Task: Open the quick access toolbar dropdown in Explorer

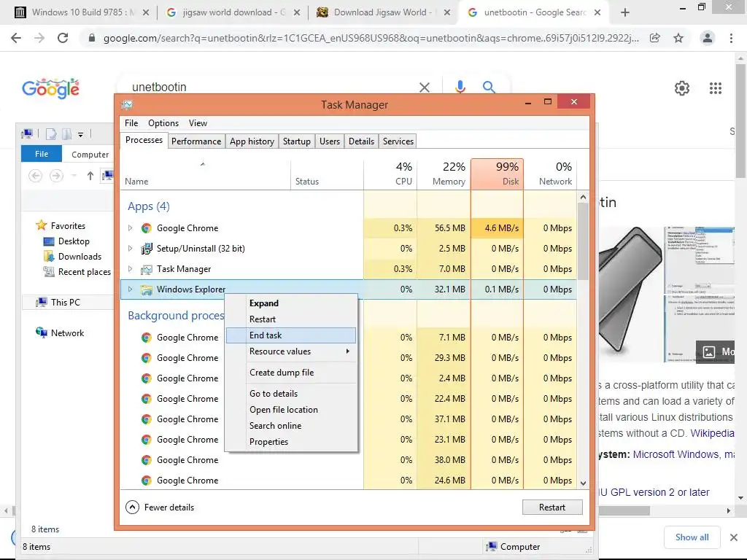Action: tap(80, 135)
